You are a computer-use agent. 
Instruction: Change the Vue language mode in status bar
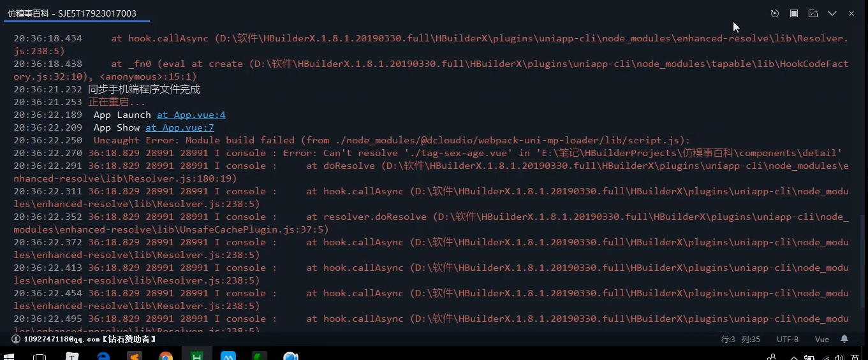click(x=822, y=340)
